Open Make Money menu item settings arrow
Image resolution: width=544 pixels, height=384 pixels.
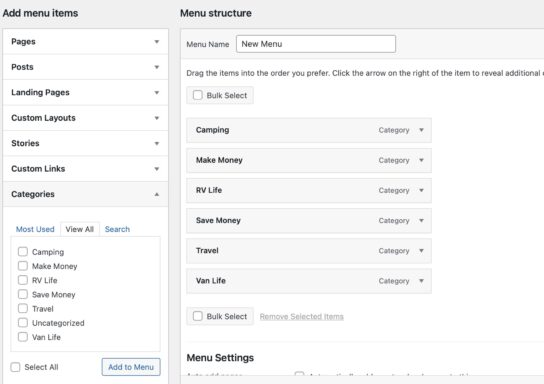click(x=422, y=160)
